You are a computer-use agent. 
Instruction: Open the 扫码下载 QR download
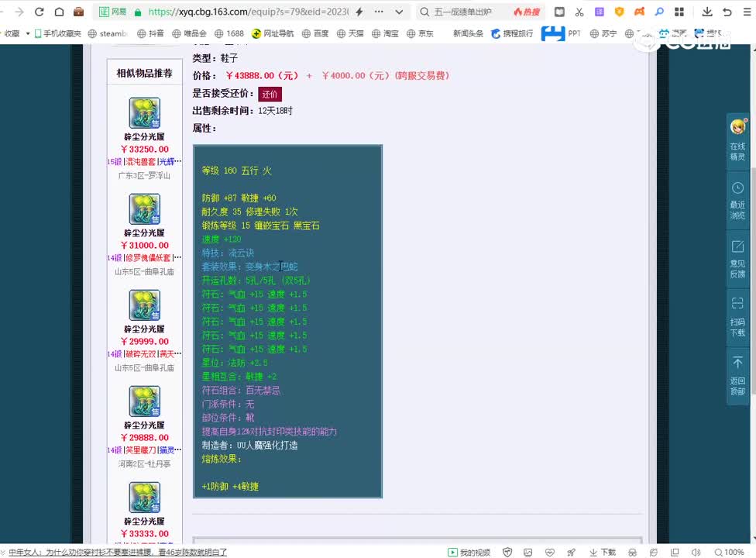[737, 318]
